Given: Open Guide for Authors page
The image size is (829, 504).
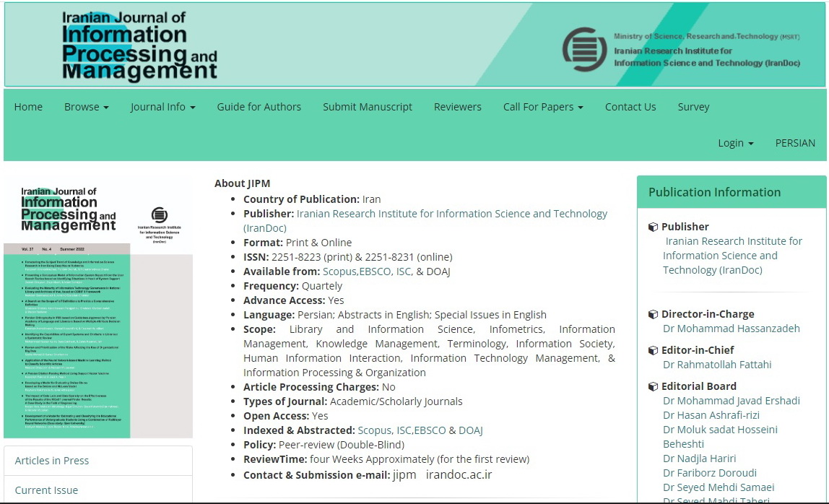Looking at the screenshot, I should pos(259,107).
